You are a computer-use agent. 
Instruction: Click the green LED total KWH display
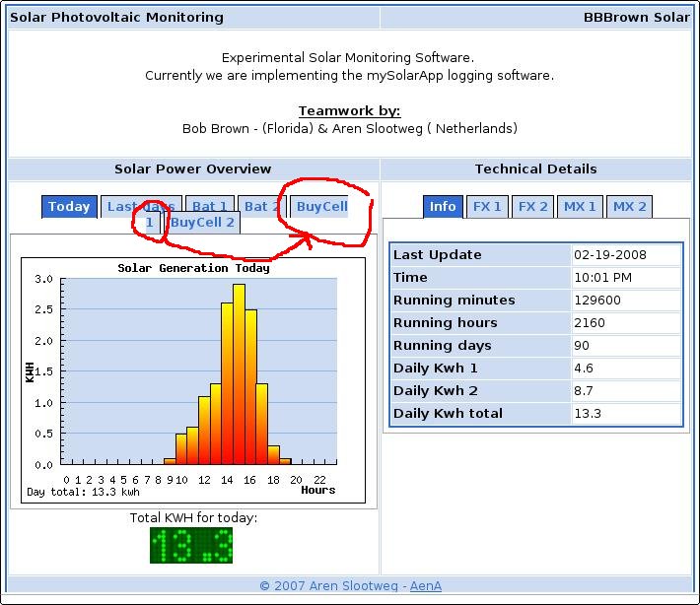[191, 546]
